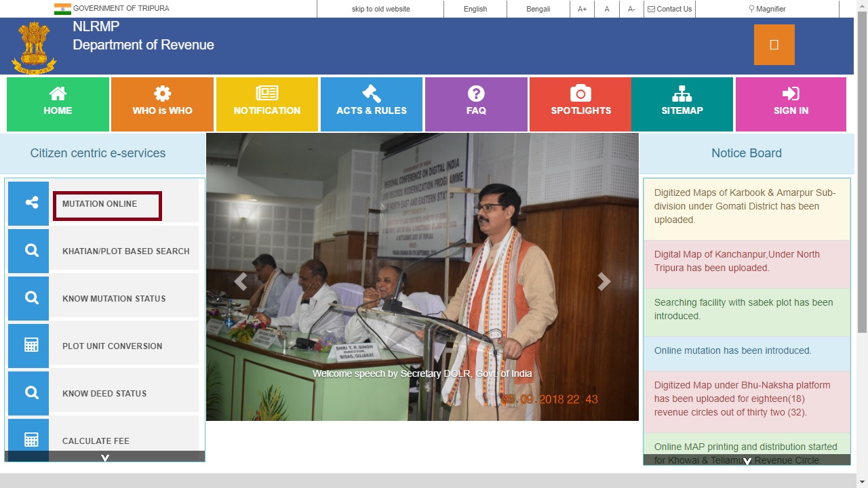Click the calculator icon beside Plot Unit Conversion

tap(28, 346)
